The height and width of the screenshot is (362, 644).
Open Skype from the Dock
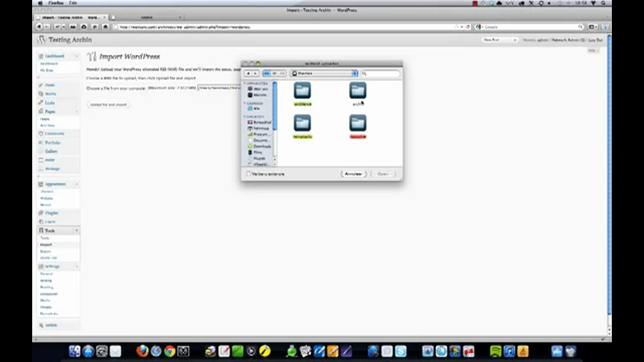click(x=400, y=350)
